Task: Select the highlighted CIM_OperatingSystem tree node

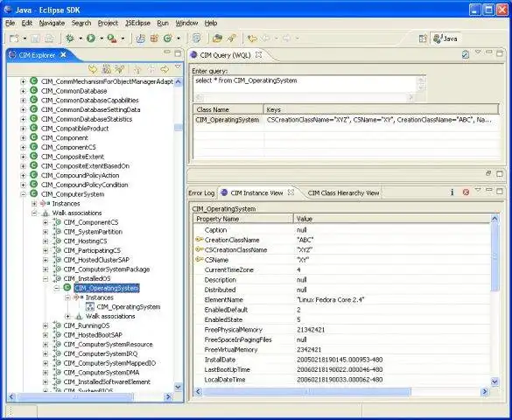Action: (107, 288)
